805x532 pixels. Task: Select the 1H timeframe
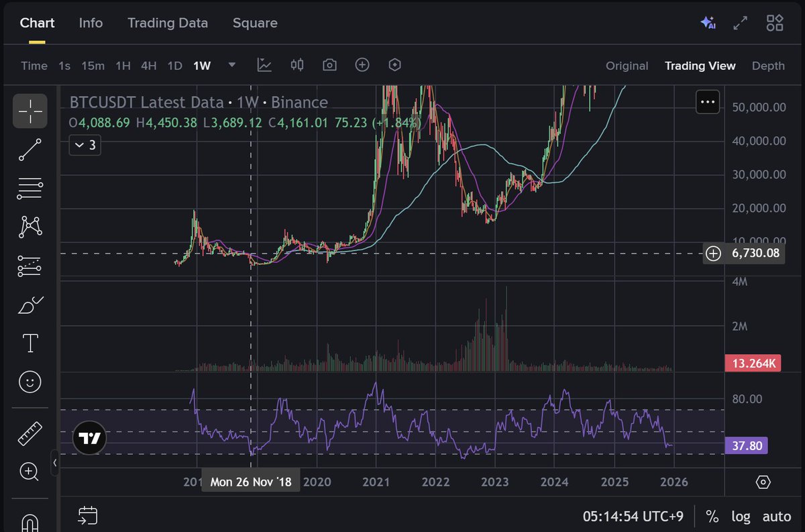coord(123,66)
